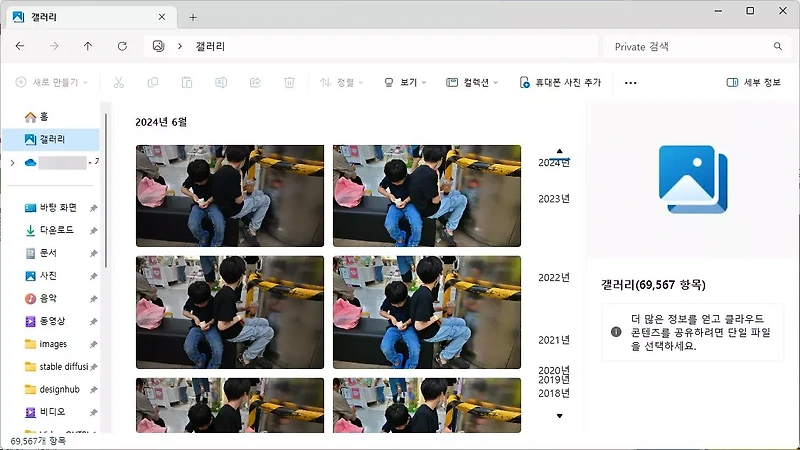800x450 pixels.
Task: Jump to 2018년 on timeline scrubber
Action: (x=554, y=393)
